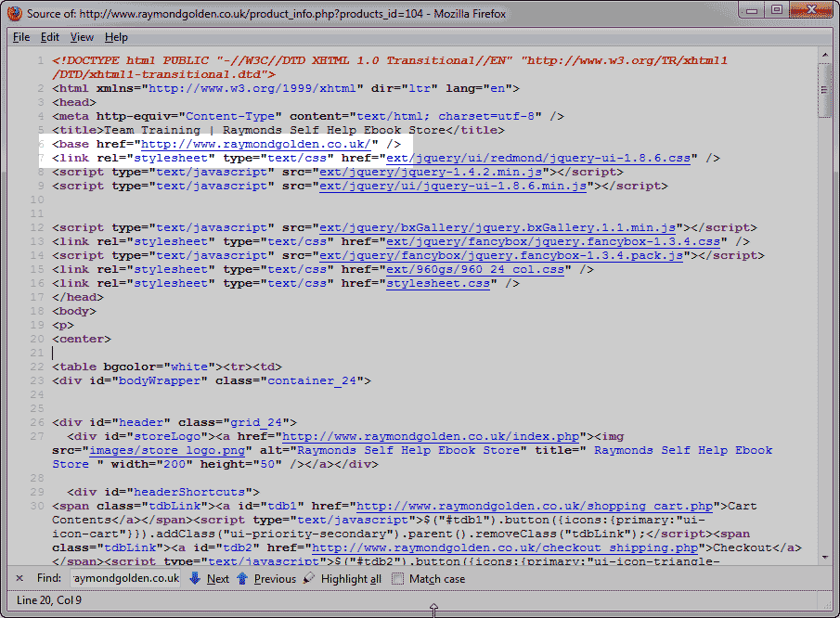Click the Firefox icon in title bar
This screenshot has width=840, height=618.
pos(15,13)
